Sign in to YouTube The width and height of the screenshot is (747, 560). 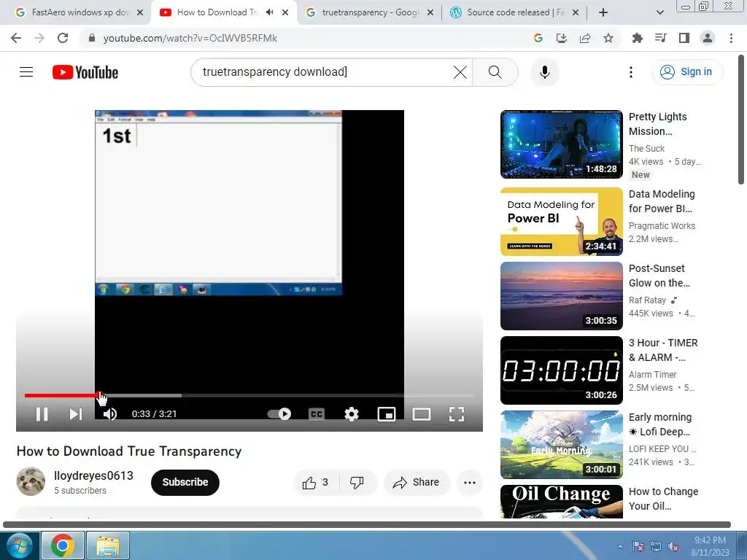686,72
